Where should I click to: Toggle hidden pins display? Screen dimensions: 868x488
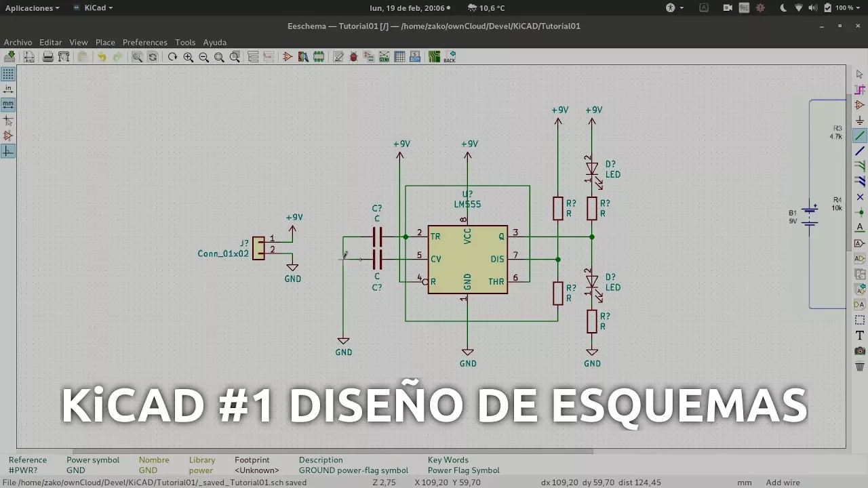coord(8,136)
